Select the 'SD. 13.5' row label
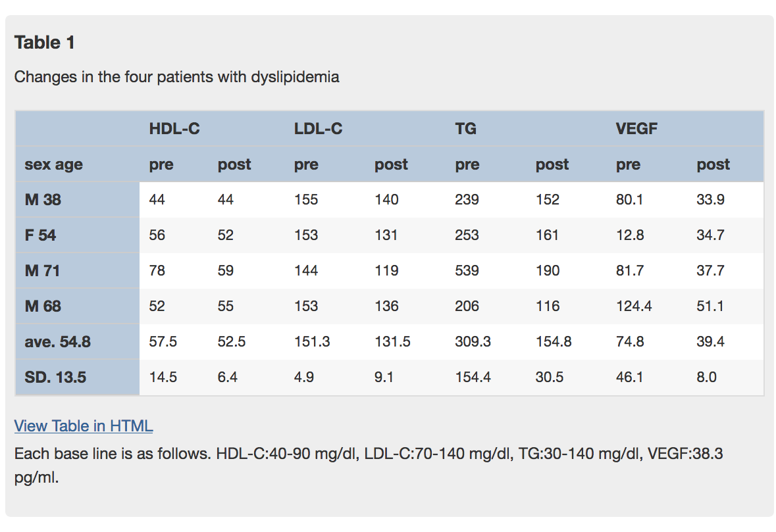Screen dimensions: 776x532 pos(55,377)
